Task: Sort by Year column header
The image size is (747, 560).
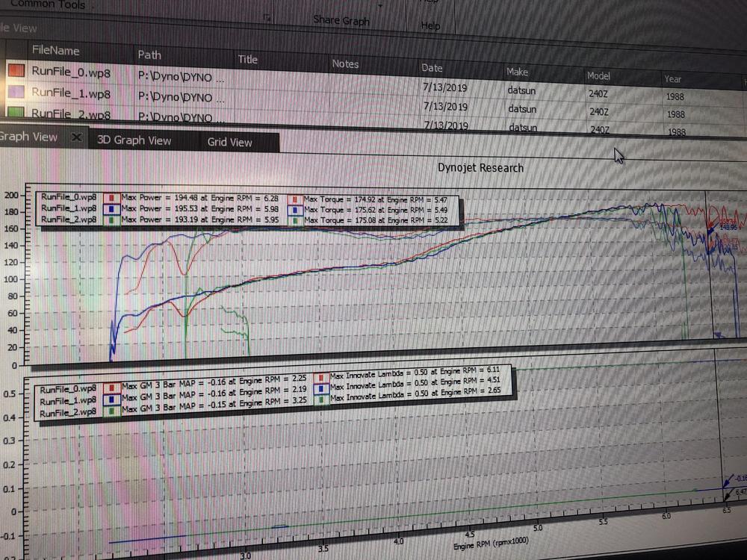Action: click(673, 79)
